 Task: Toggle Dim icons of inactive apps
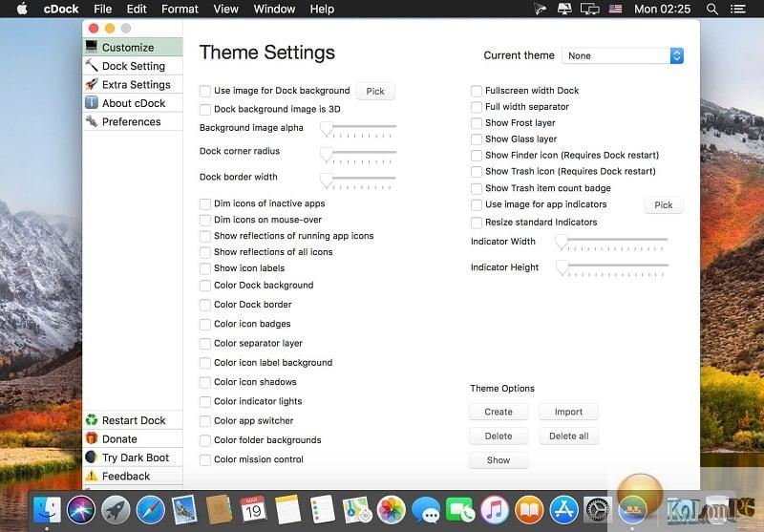pyautogui.click(x=205, y=203)
